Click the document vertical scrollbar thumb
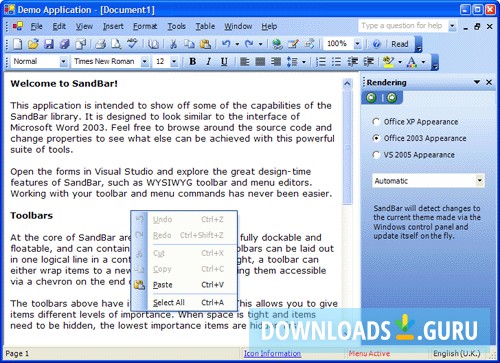The height and width of the screenshot is (363, 500). coord(347,147)
